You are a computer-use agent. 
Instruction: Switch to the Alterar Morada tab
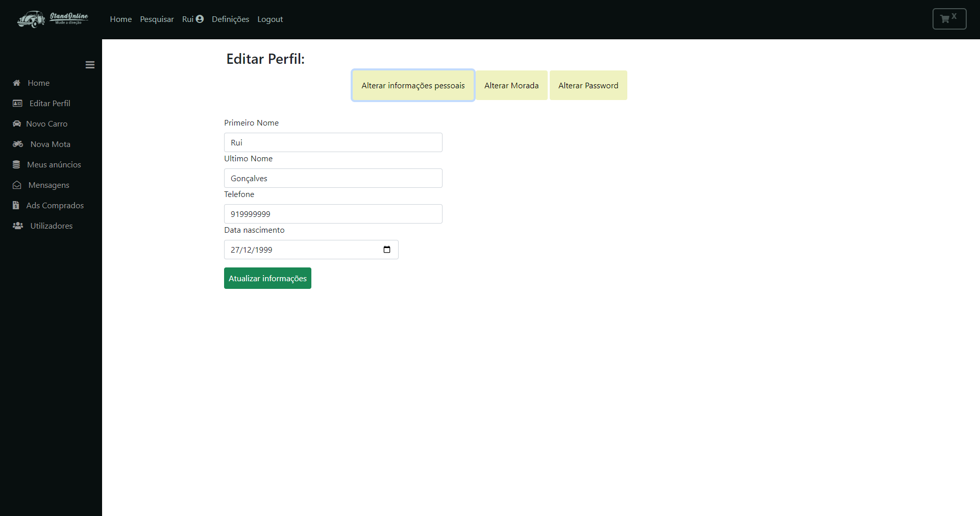click(x=511, y=85)
